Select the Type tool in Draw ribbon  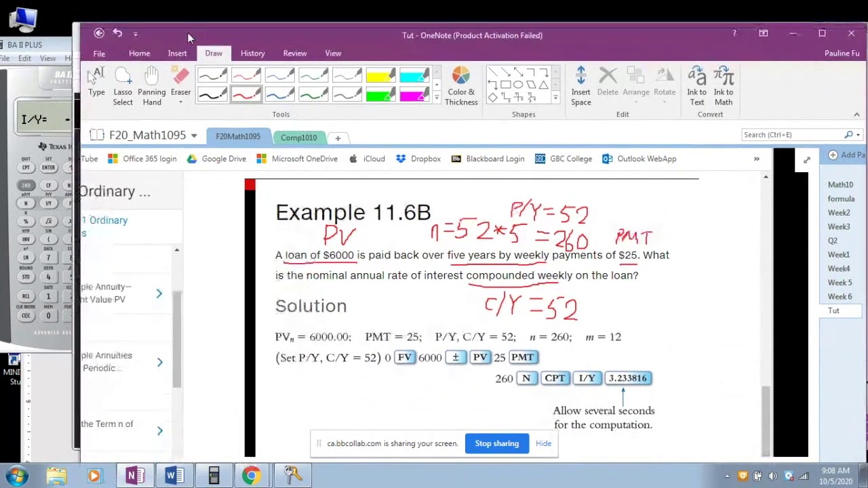coord(96,83)
